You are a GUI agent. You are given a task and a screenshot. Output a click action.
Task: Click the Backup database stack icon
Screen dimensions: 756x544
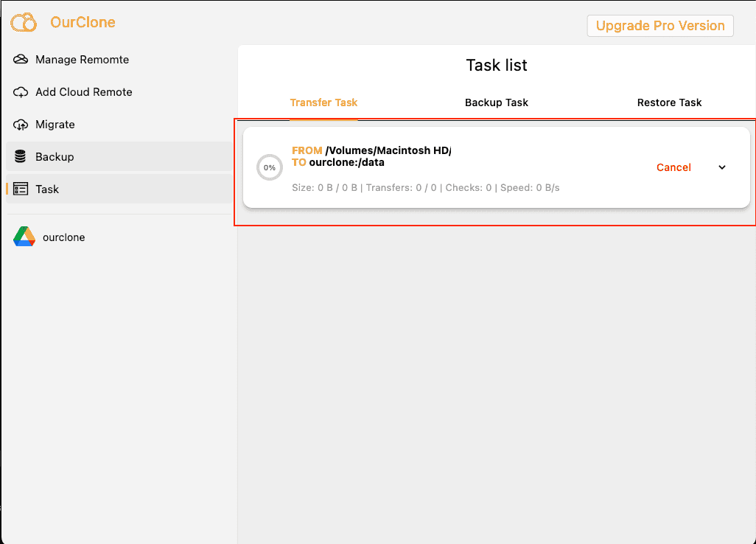point(21,157)
